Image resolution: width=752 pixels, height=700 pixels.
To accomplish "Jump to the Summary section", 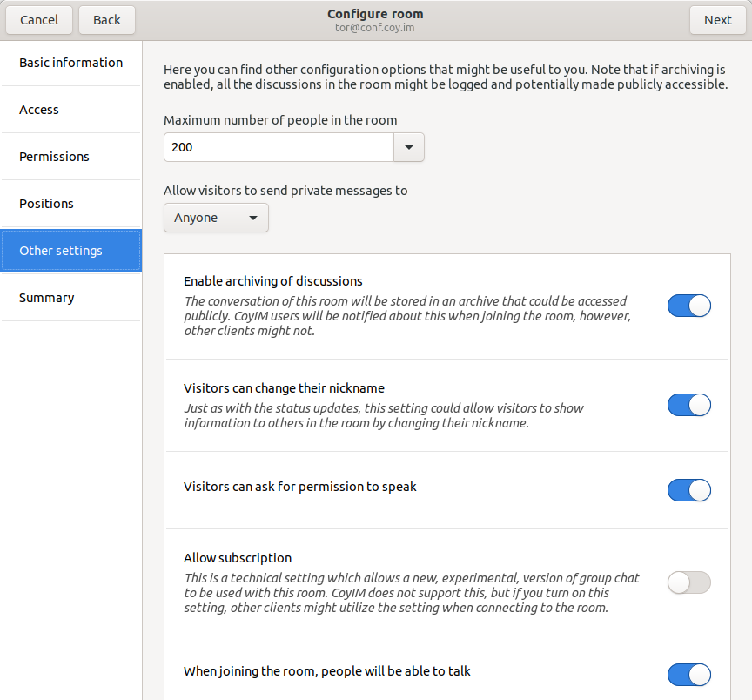I will coord(70,298).
